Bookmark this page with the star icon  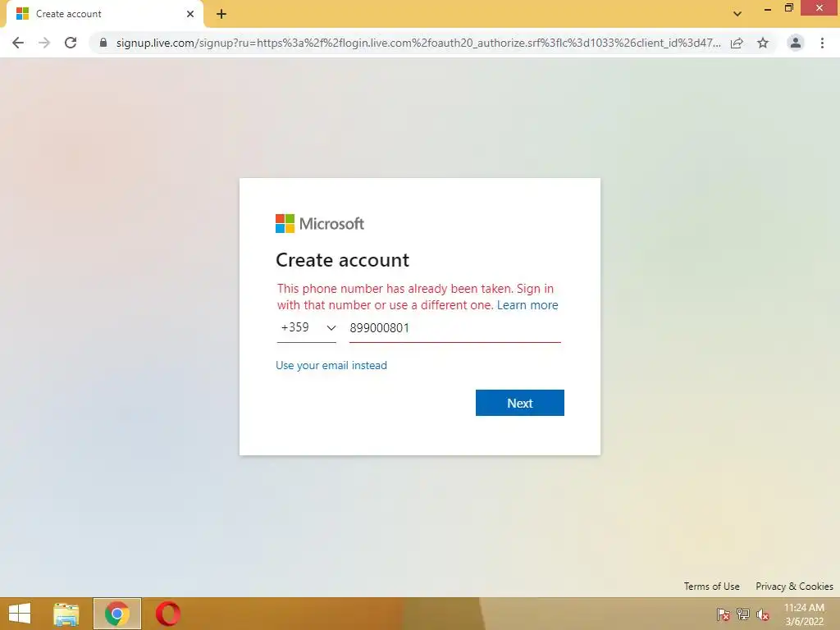(x=763, y=43)
